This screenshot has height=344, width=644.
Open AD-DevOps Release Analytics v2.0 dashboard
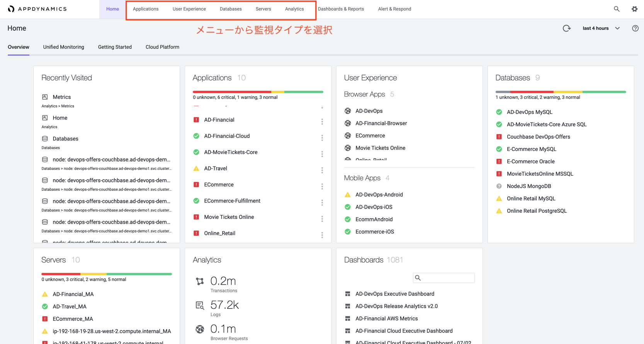click(396, 306)
